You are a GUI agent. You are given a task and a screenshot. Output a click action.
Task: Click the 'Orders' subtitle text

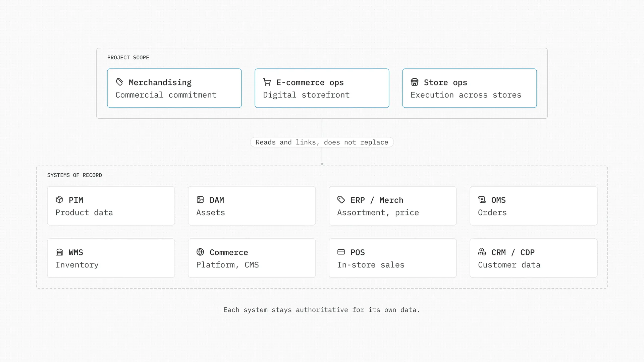tap(492, 213)
